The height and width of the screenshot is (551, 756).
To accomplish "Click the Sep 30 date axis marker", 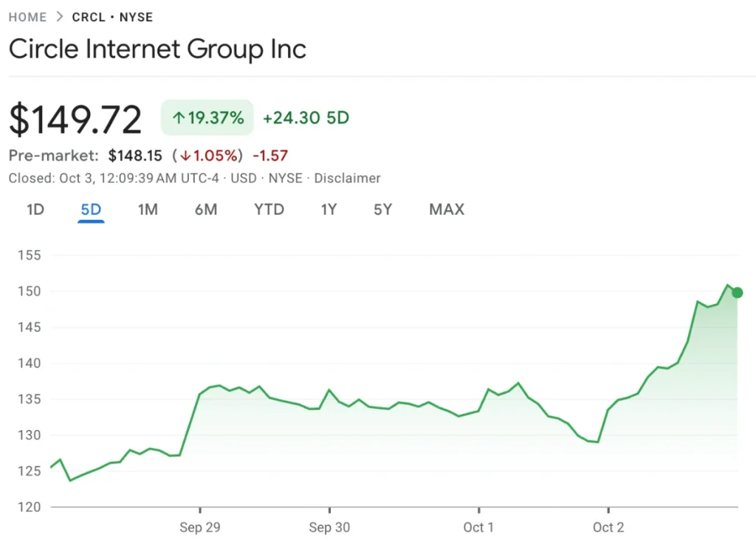I will click(329, 527).
